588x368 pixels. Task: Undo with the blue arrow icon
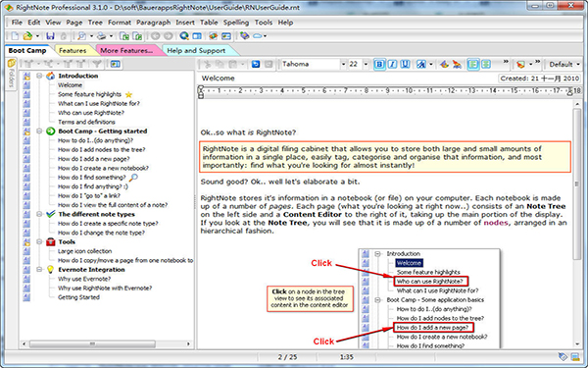(256, 64)
